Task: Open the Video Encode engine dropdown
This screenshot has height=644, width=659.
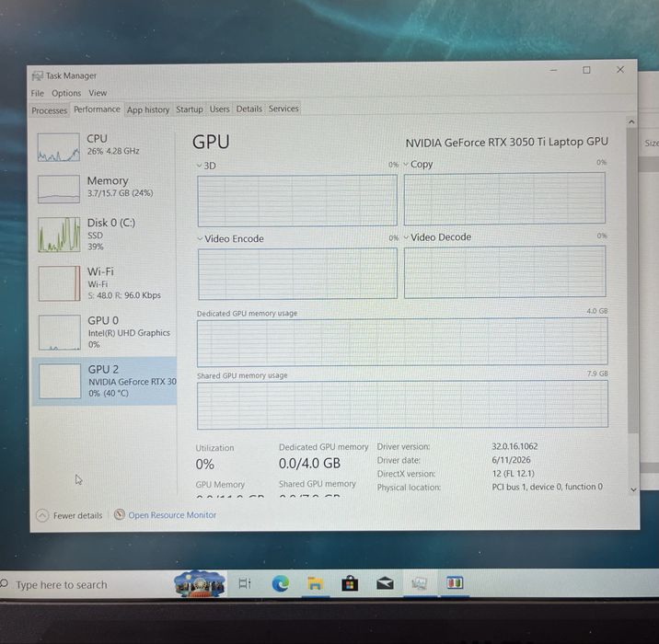Action: [x=230, y=238]
